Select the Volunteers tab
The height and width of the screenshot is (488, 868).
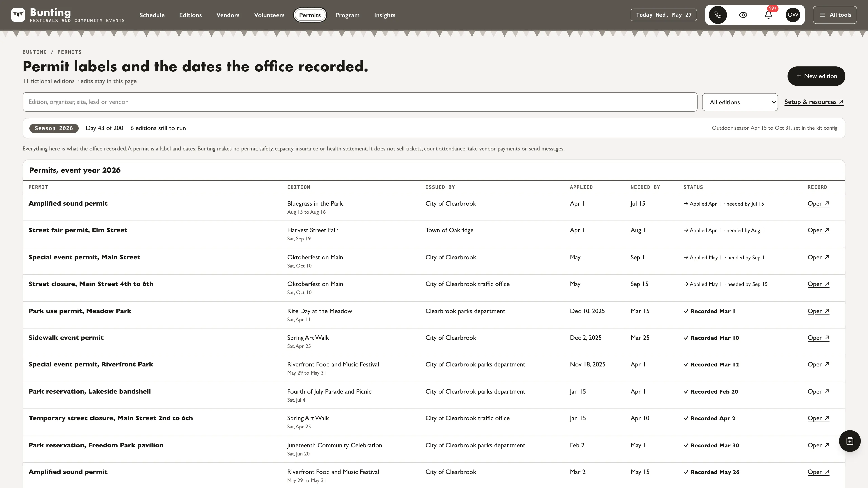(269, 15)
